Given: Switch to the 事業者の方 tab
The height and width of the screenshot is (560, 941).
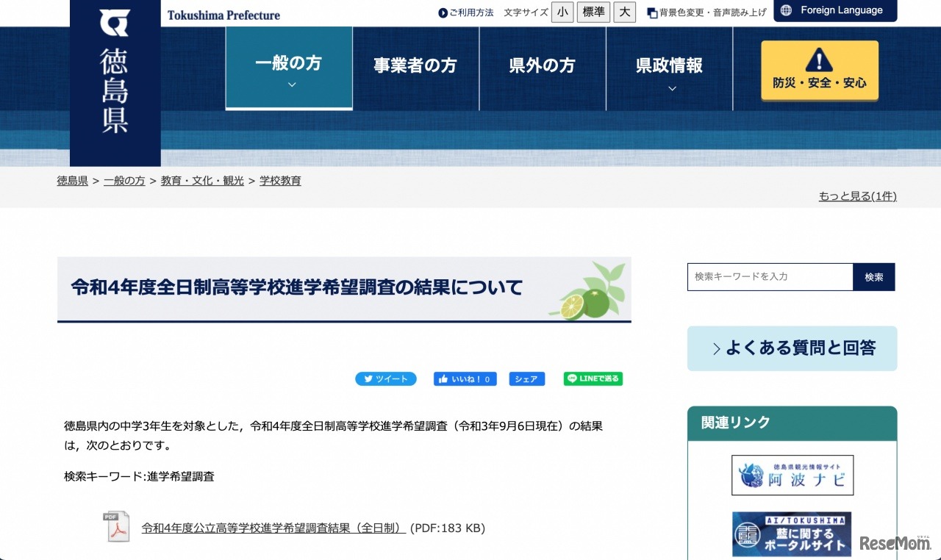Looking at the screenshot, I should (415, 65).
